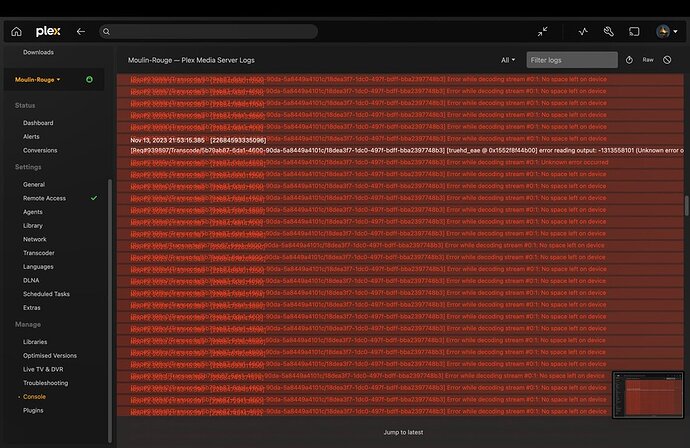Open the All log level dropdown
Image resolution: width=690 pixels, height=448 pixels.
tap(508, 60)
